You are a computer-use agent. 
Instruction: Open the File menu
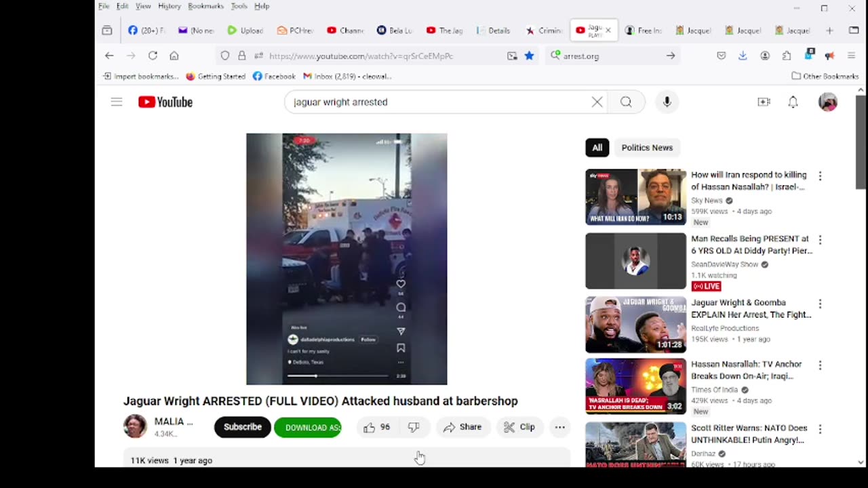tap(104, 6)
